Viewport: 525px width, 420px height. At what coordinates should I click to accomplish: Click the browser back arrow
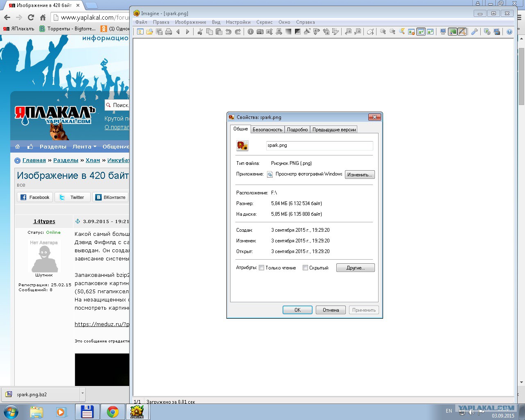click(7, 17)
